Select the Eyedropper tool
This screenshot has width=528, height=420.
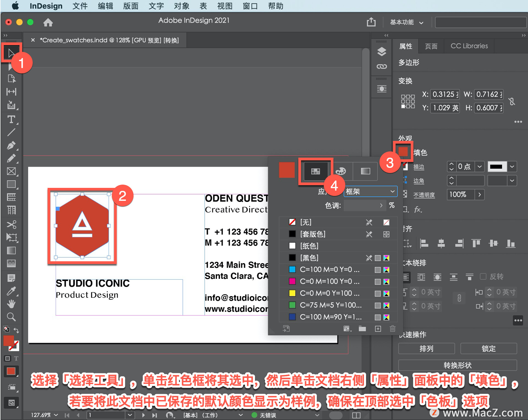[x=11, y=291]
